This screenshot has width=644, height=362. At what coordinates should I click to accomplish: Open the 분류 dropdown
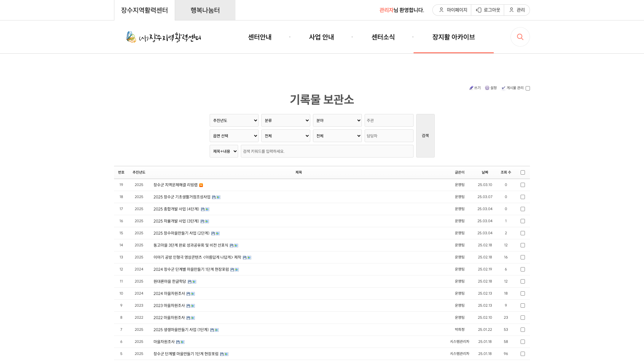(286, 120)
